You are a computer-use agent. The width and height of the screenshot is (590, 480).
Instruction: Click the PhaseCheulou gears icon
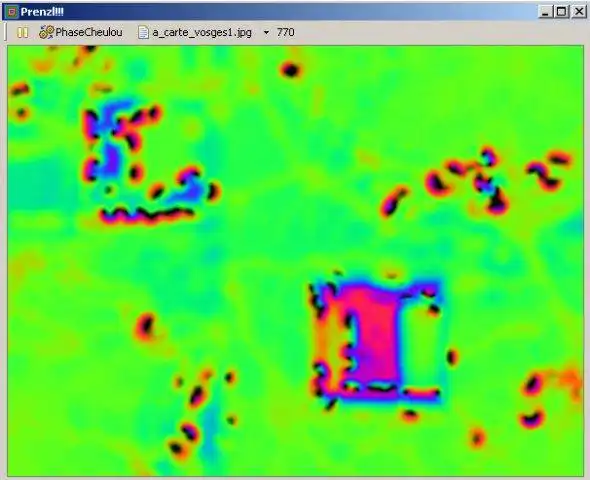point(46,32)
